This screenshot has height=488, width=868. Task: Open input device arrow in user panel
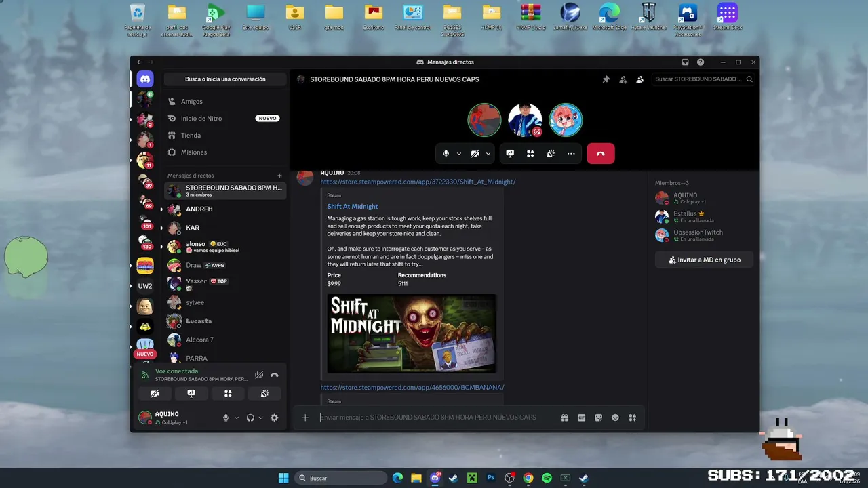(237, 418)
